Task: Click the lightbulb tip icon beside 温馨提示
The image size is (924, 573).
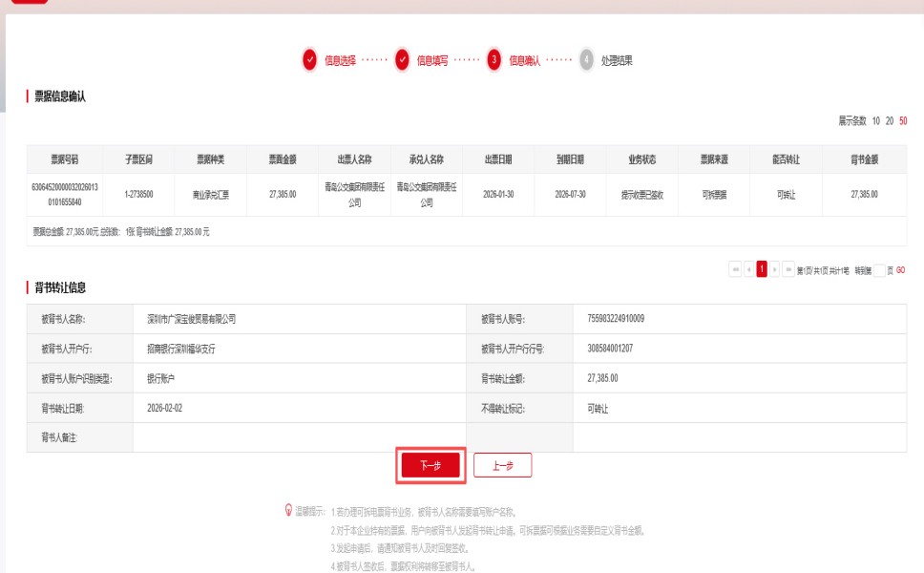Action: [289, 511]
